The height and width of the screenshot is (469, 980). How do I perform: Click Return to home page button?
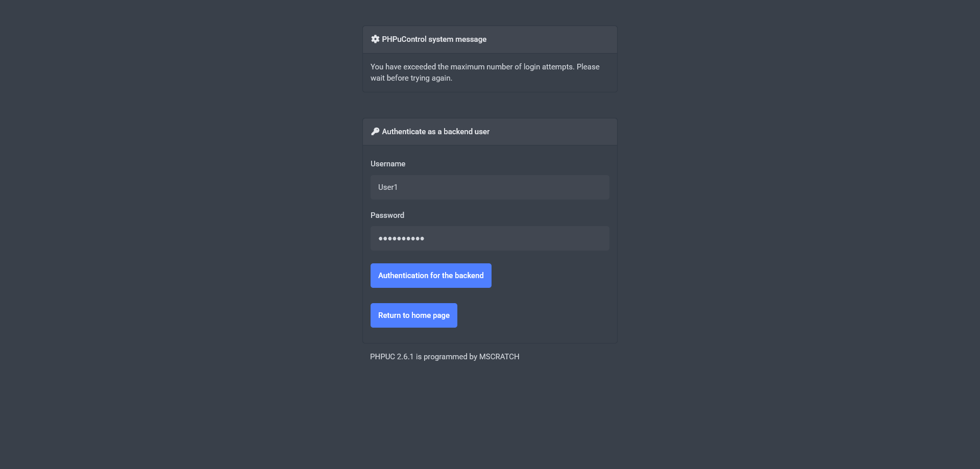[413, 315]
